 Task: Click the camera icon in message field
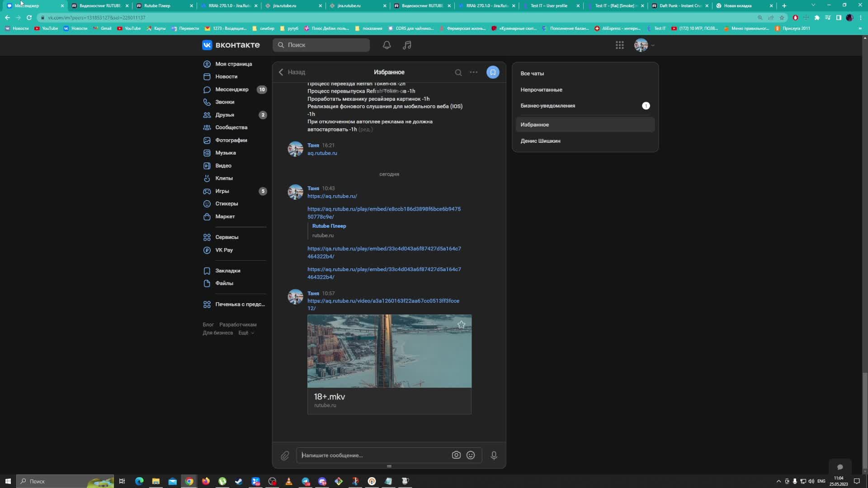(456, 455)
